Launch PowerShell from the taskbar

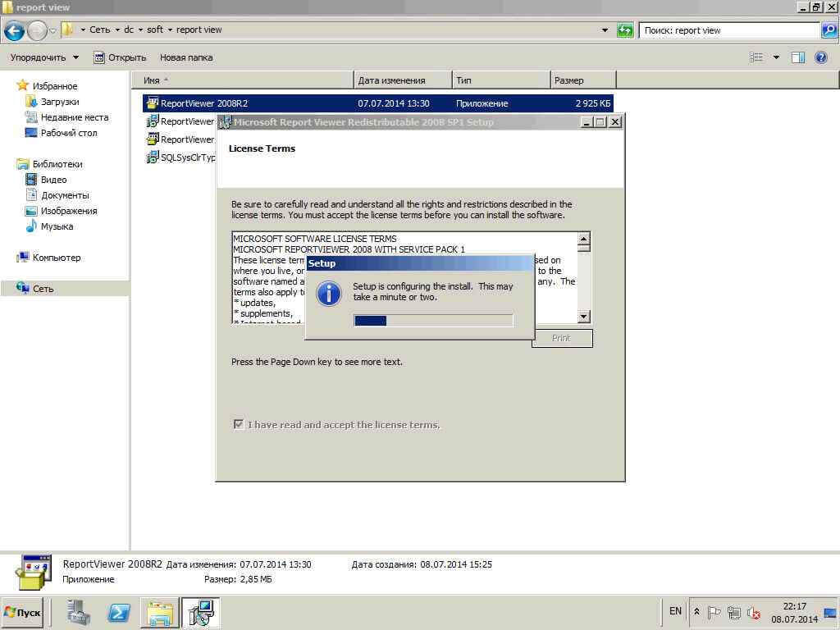[x=118, y=612]
